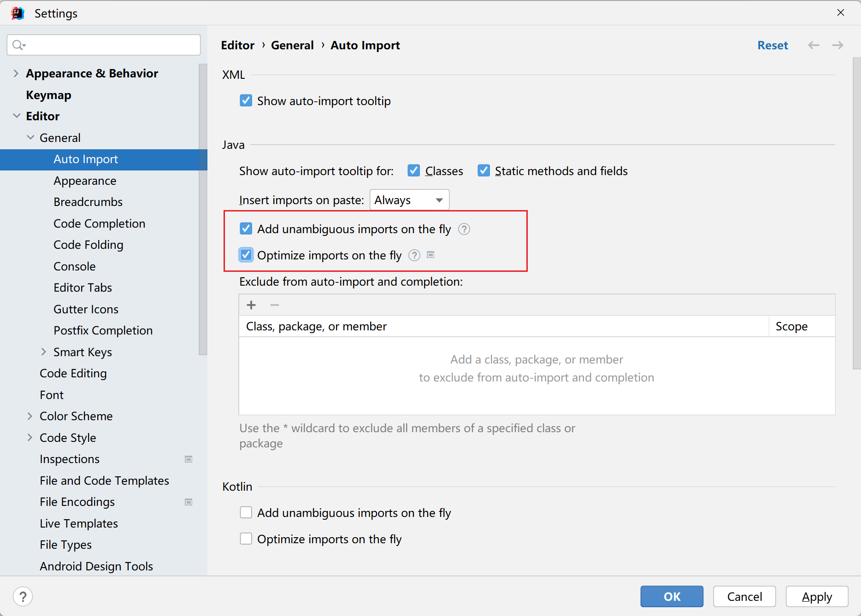Click help icon beside Add unambiguous imports

click(x=464, y=229)
